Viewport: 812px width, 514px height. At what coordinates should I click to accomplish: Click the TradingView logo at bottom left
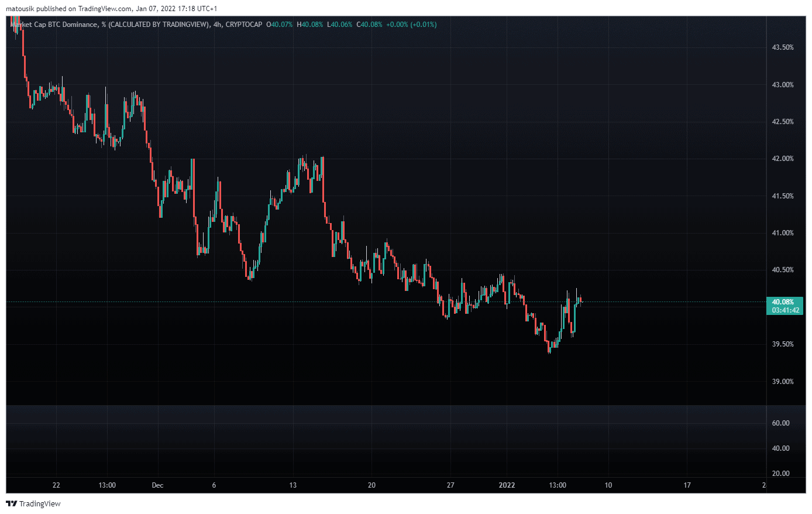(x=33, y=503)
